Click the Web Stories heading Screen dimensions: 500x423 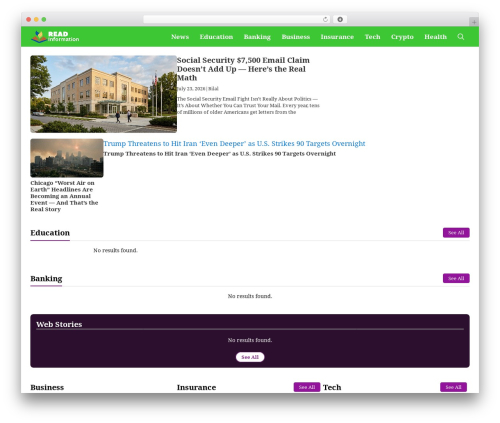pyautogui.click(x=59, y=324)
